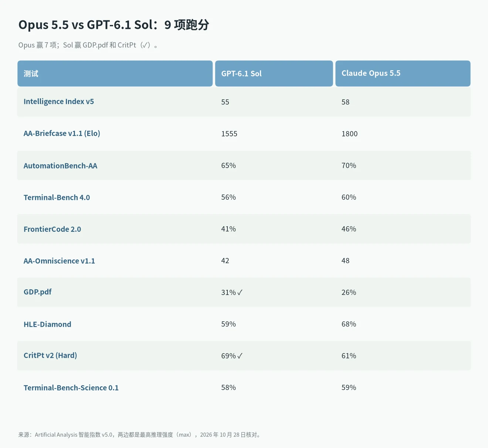488x448 pixels.
Task: Click the "Terminal-Bench 4.0" row label
Action: coord(57,197)
